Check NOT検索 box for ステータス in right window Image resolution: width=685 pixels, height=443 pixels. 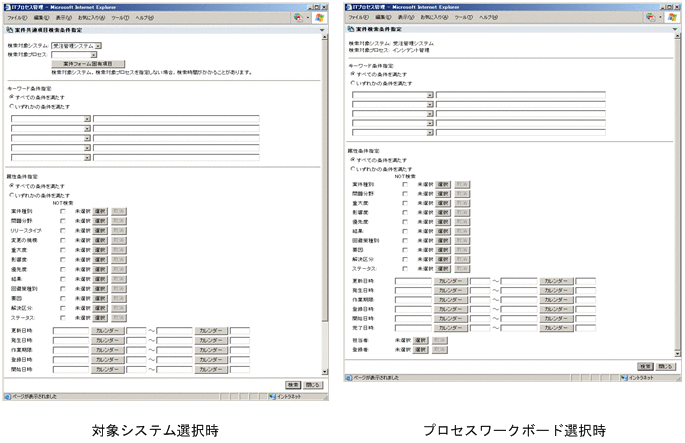click(x=405, y=269)
